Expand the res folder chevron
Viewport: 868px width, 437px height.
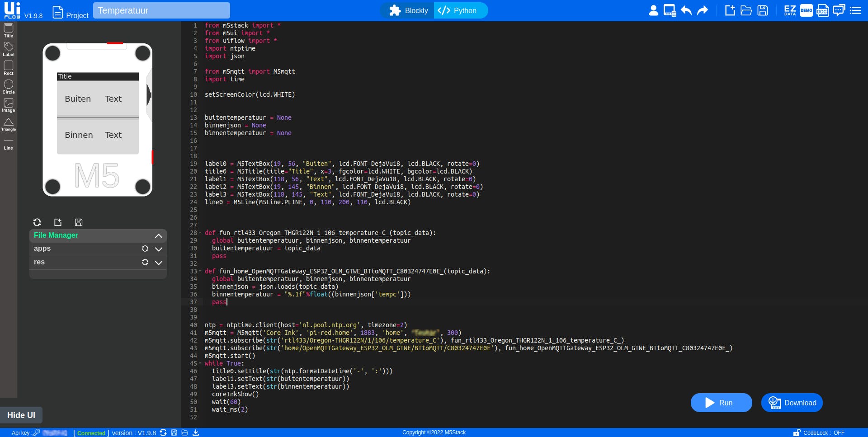click(159, 263)
